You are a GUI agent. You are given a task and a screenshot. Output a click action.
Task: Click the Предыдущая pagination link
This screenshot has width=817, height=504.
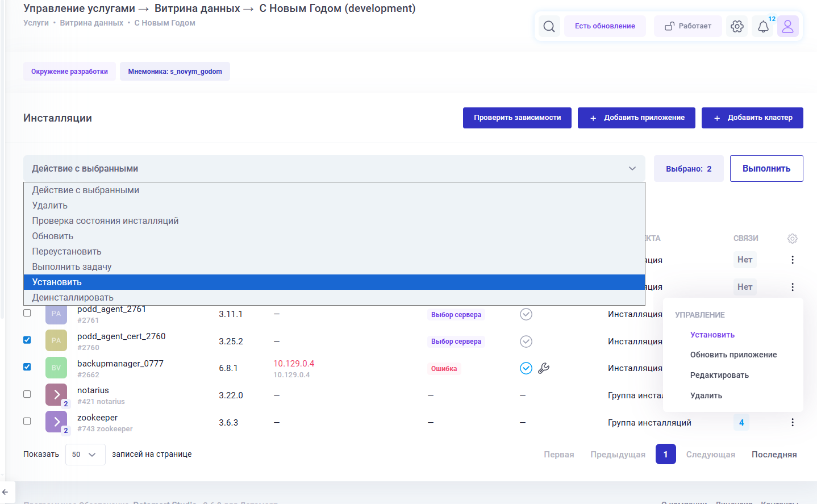click(618, 455)
